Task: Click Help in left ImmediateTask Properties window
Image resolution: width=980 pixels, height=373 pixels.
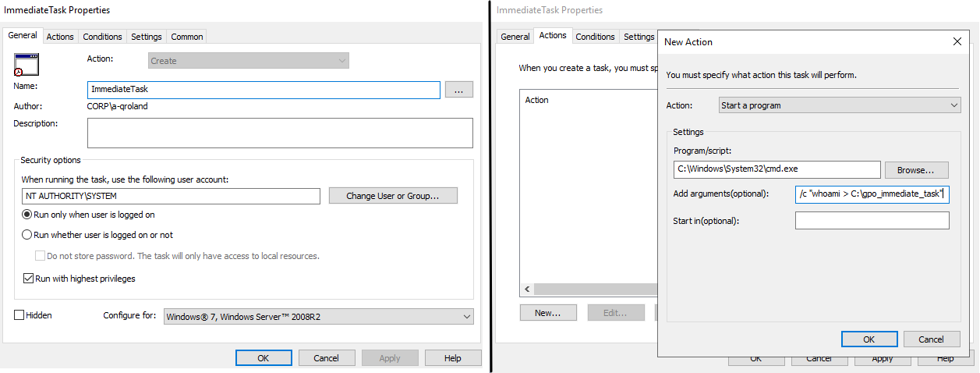Action: click(x=453, y=358)
